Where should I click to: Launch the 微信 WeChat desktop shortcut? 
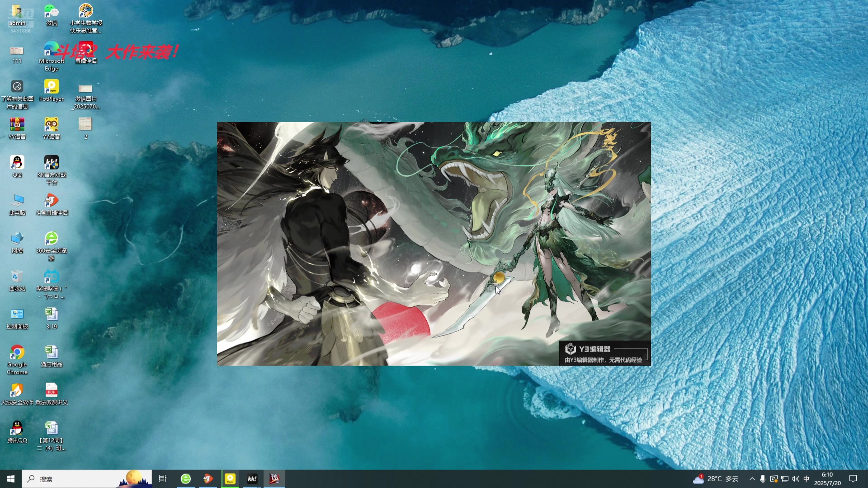point(52,15)
